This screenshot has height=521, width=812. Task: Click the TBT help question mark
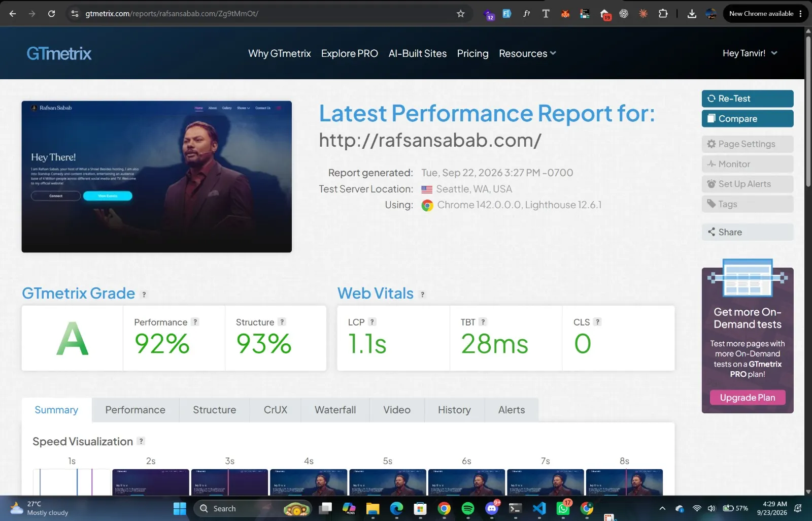(x=483, y=322)
